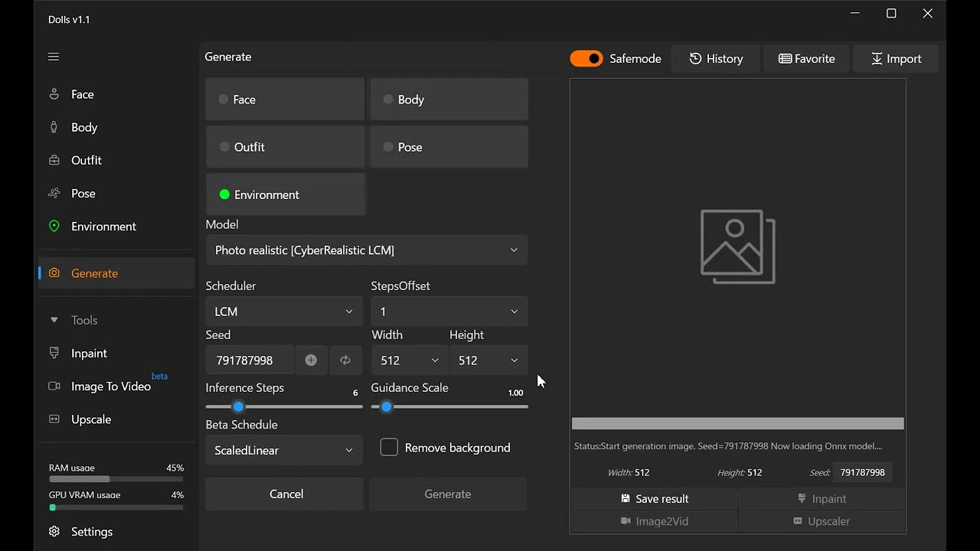Click the image placeholder in preview area
Viewport: 980px width, 551px height.
click(x=737, y=246)
